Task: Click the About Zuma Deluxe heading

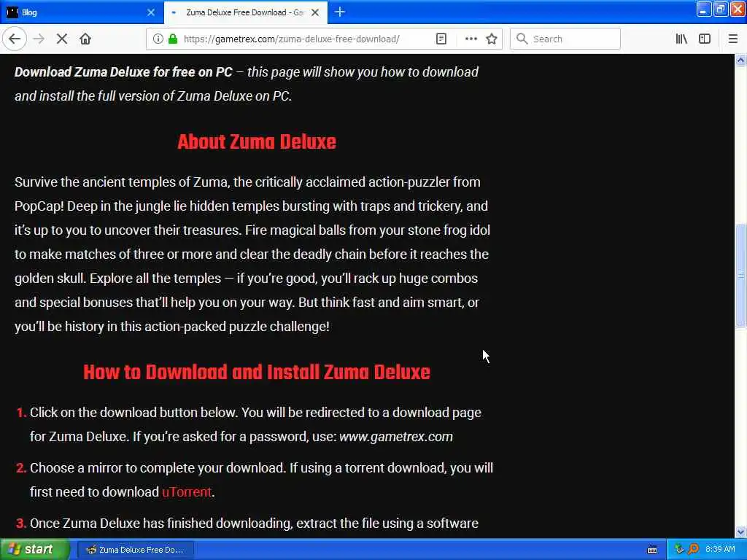Action: click(257, 142)
